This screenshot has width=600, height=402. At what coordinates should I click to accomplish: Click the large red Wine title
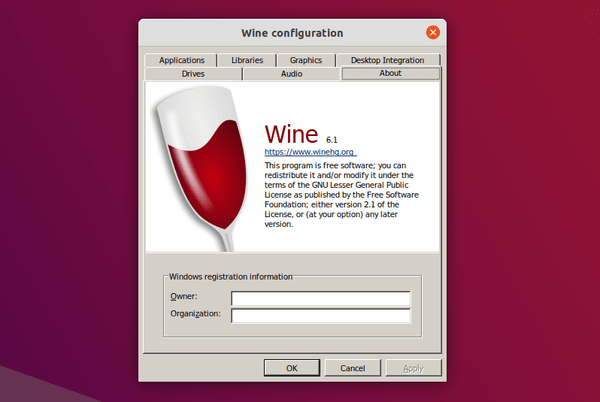pyautogui.click(x=291, y=134)
